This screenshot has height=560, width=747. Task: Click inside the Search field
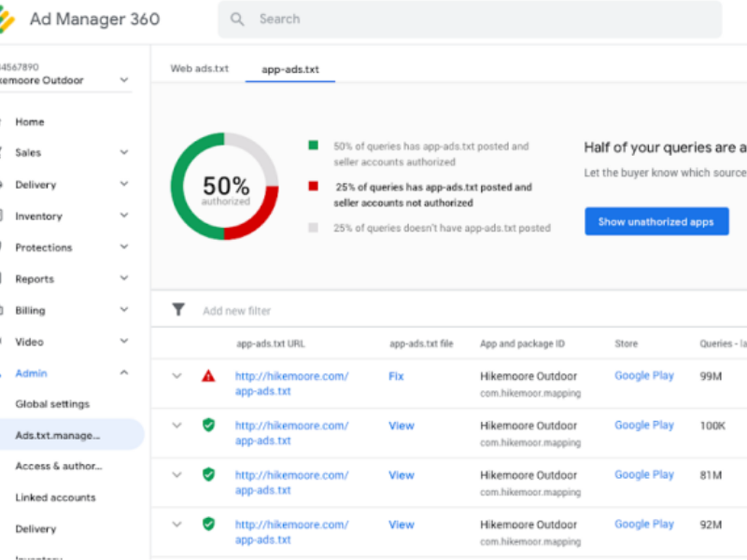(x=299, y=19)
